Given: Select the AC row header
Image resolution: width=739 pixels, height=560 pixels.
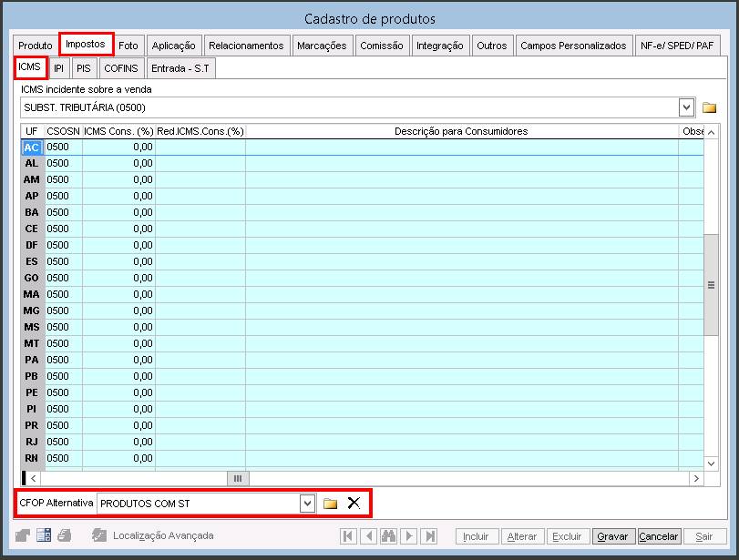Looking at the screenshot, I should tap(32, 148).
